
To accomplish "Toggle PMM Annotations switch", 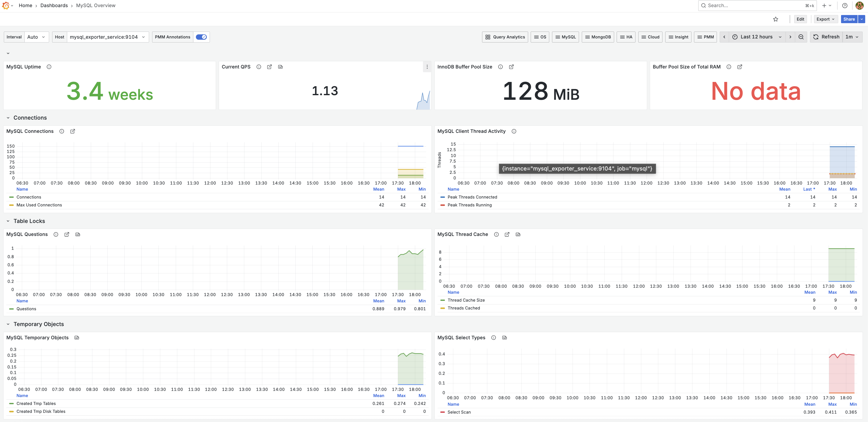I will 201,37.
